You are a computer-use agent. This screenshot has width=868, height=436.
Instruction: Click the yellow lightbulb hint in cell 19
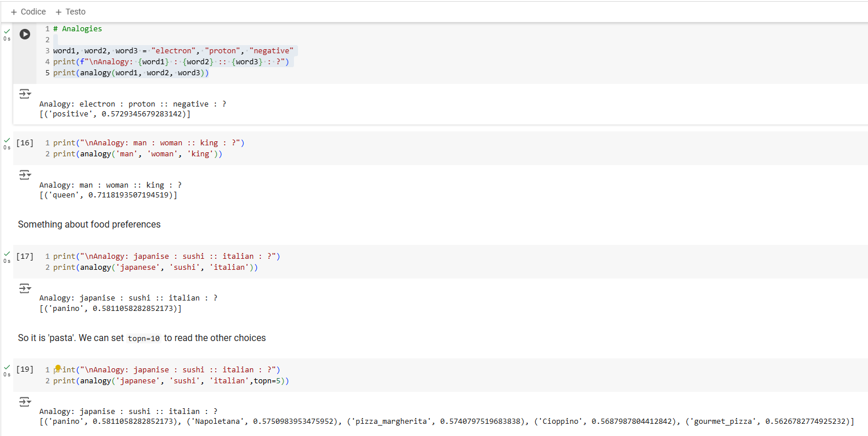(x=58, y=368)
